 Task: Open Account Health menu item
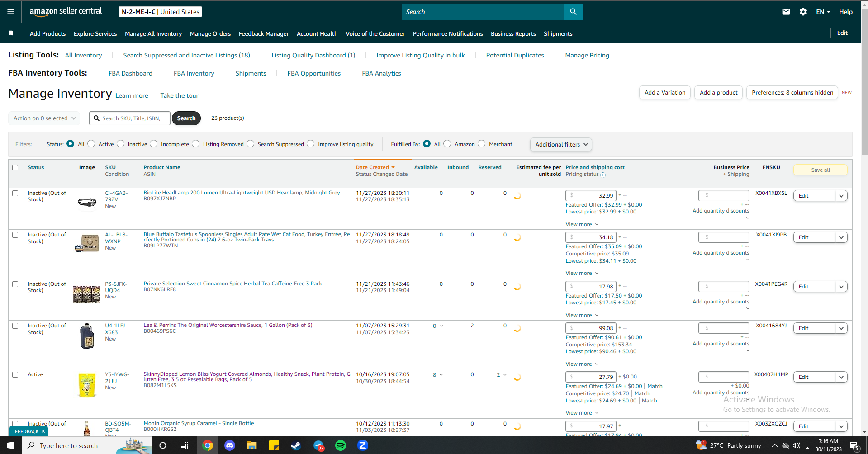tap(317, 33)
